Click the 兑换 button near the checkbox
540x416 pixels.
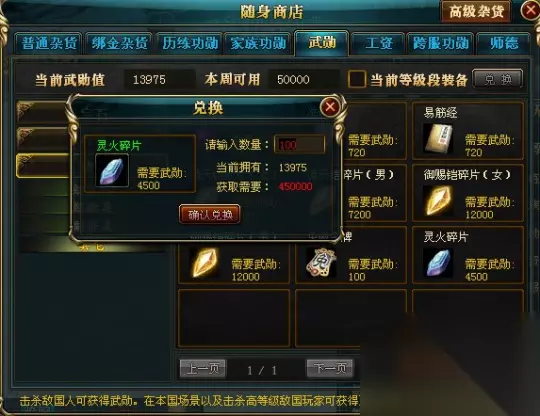498,79
